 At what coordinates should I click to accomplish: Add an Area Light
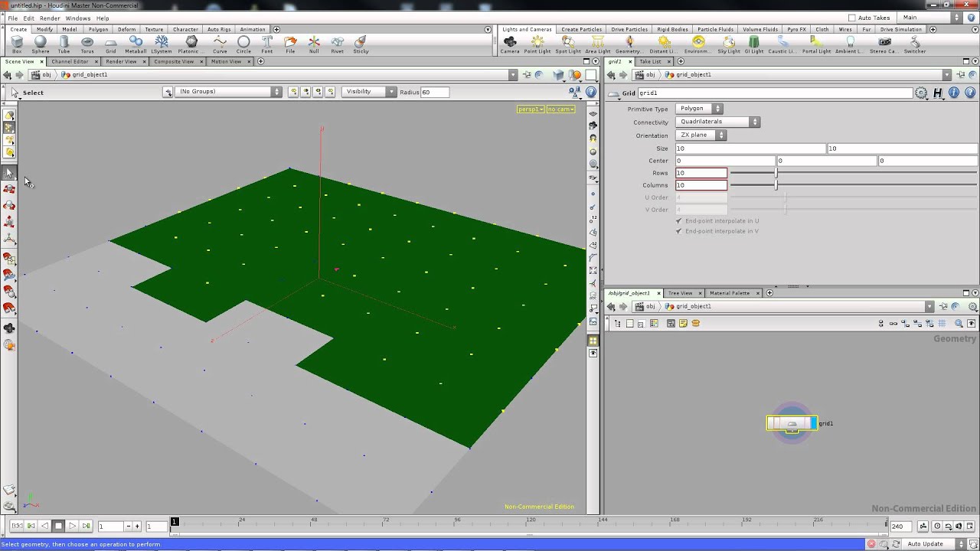pyautogui.click(x=598, y=44)
